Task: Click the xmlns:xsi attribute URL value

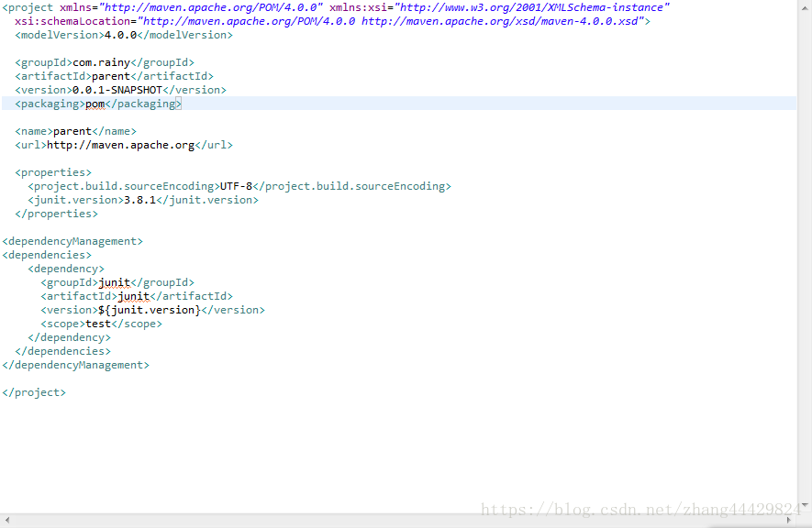Action: click(x=532, y=7)
